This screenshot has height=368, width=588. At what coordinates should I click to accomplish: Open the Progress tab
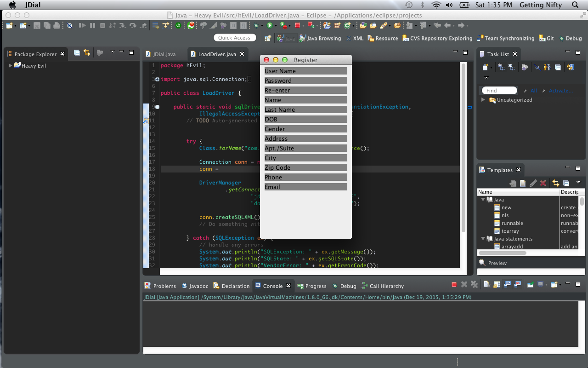coord(312,286)
